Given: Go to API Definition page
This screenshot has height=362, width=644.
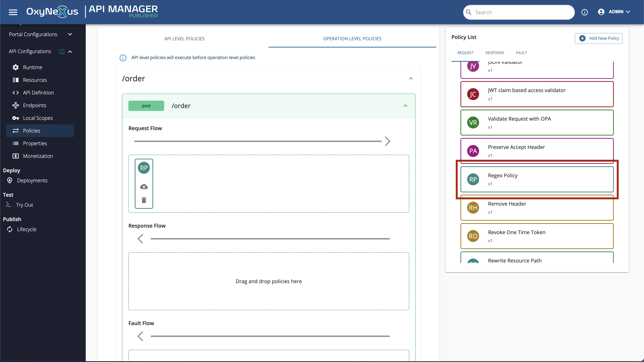Looking at the screenshot, I should [x=38, y=92].
